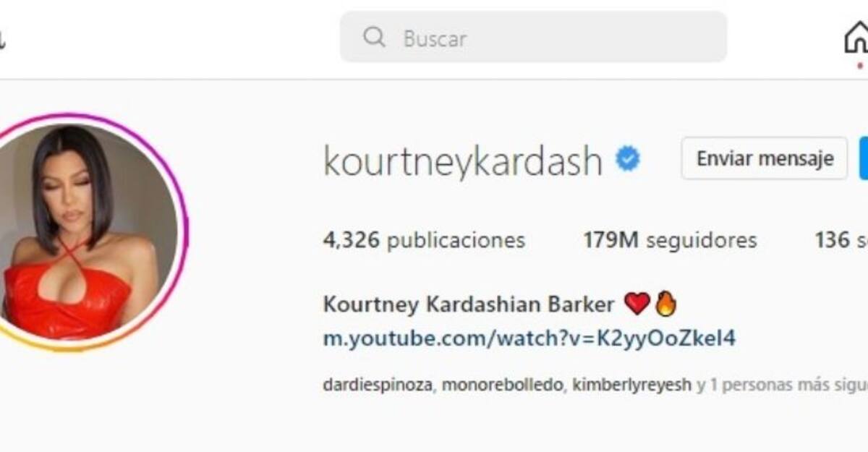Click the red heart emoji in the bio
The width and height of the screenshot is (868, 452).
coord(637,304)
